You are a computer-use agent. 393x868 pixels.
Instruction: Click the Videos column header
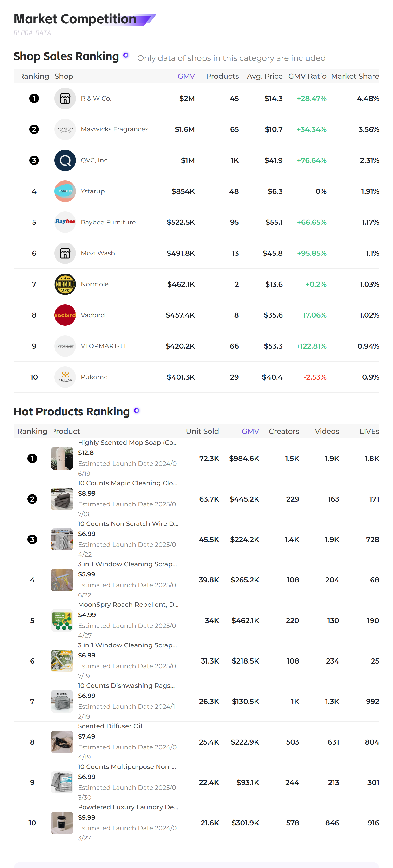[327, 431]
